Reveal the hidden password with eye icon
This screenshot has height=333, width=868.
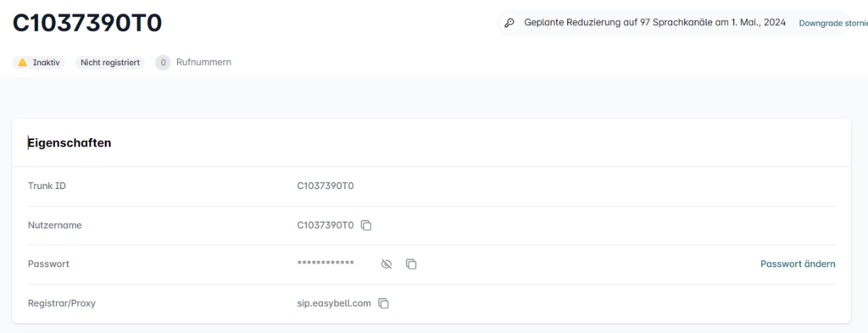point(387,264)
